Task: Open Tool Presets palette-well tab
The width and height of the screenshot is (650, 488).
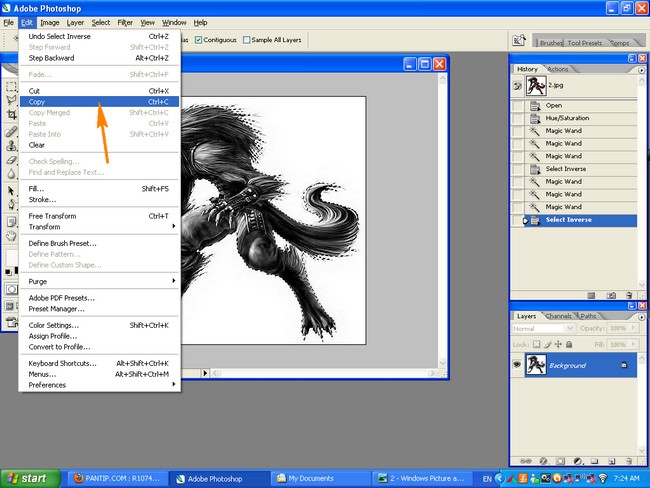Action: click(x=585, y=43)
